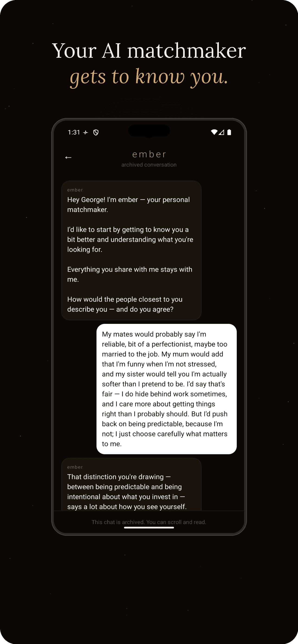This screenshot has width=298, height=644.
Task: Tap ember's greeting message bubble
Action: [131, 250]
